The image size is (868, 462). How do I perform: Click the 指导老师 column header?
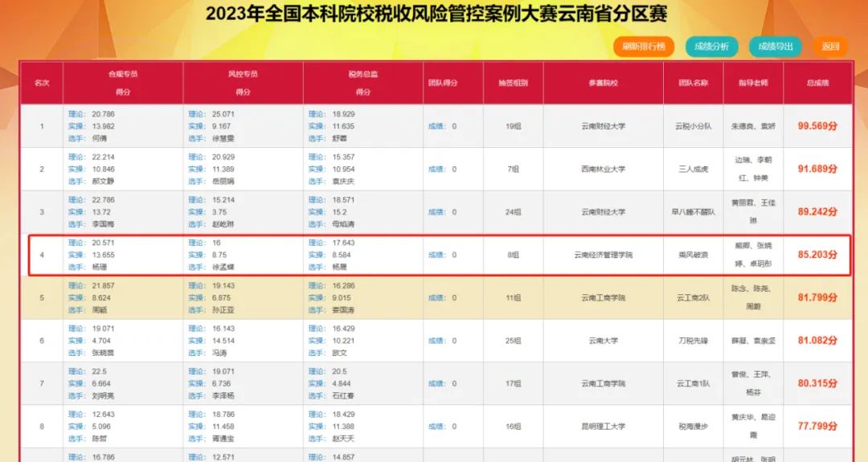753,83
